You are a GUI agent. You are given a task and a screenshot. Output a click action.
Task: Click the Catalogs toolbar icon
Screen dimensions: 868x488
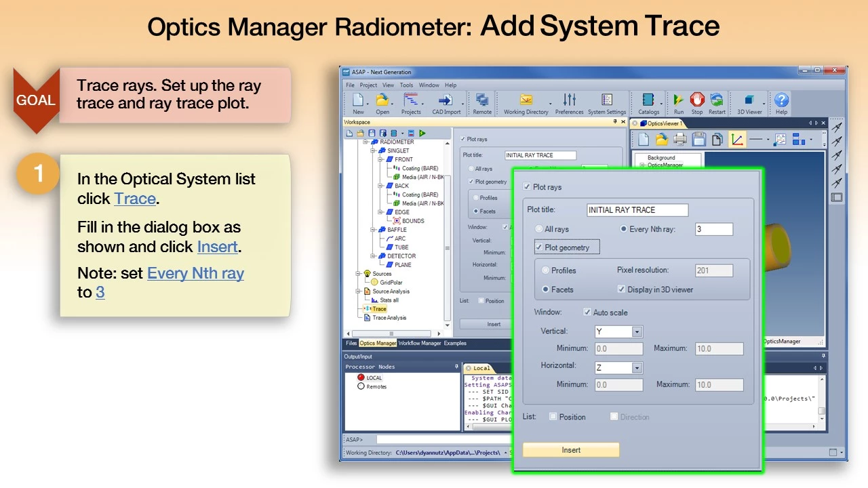click(x=648, y=102)
